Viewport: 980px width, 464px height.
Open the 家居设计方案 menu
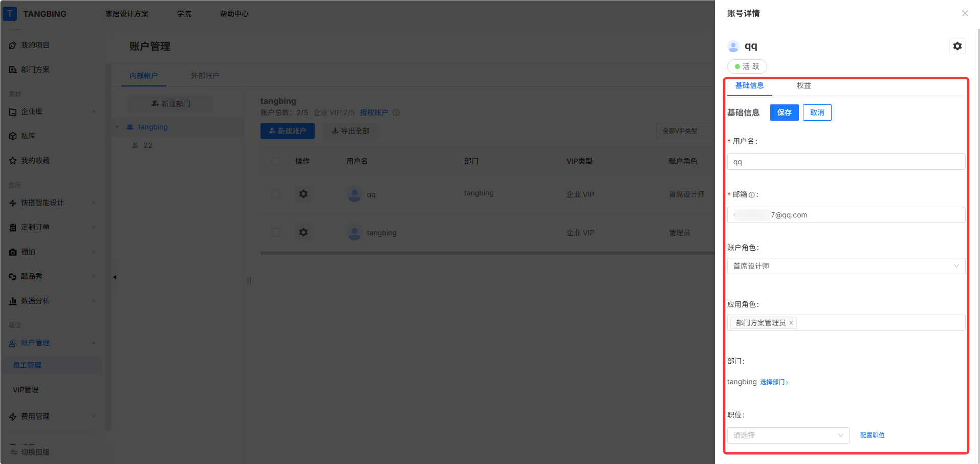pos(127,14)
